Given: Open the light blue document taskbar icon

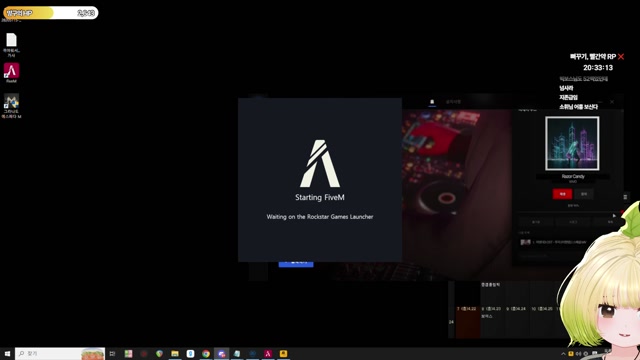Looking at the screenshot, I should tap(237, 354).
